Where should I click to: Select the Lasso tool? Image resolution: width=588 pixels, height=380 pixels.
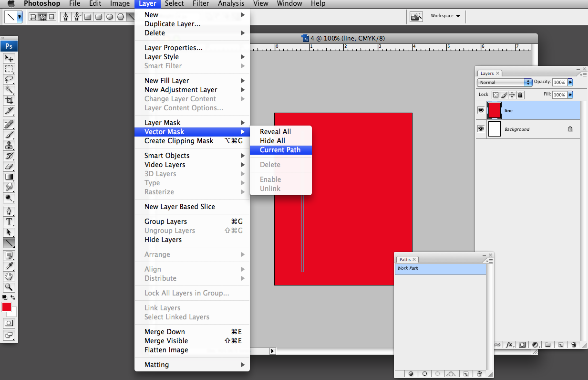[9, 79]
